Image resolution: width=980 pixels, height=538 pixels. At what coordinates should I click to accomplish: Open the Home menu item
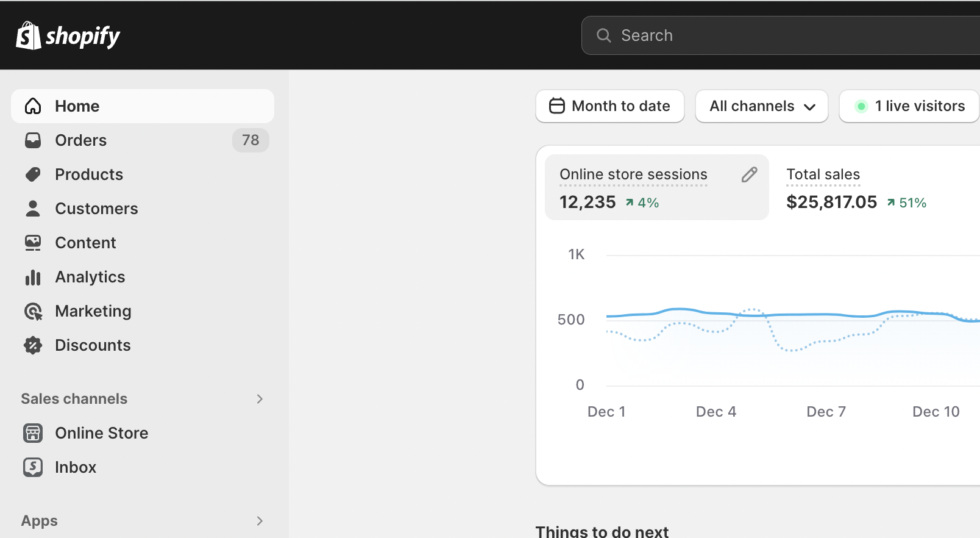pyautogui.click(x=143, y=106)
